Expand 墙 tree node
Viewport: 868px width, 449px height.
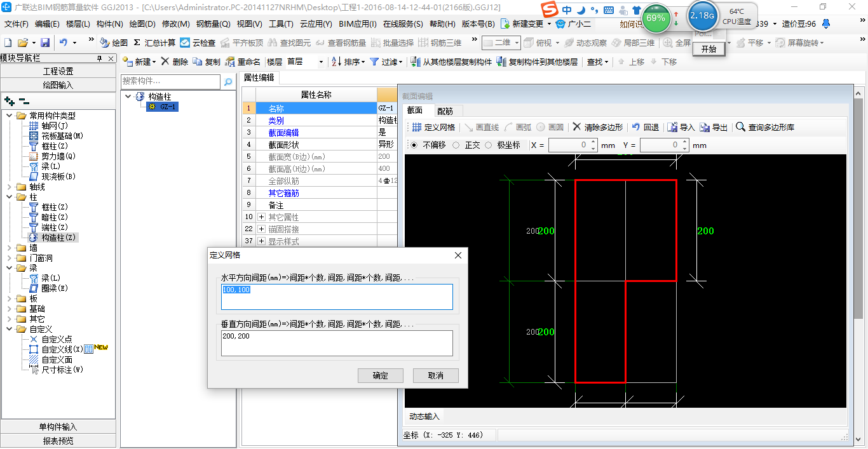pos(10,248)
